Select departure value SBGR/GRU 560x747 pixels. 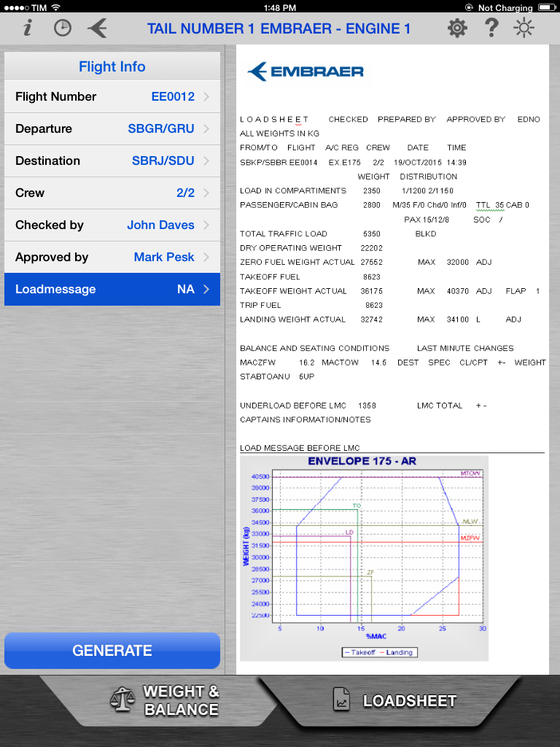point(161,128)
